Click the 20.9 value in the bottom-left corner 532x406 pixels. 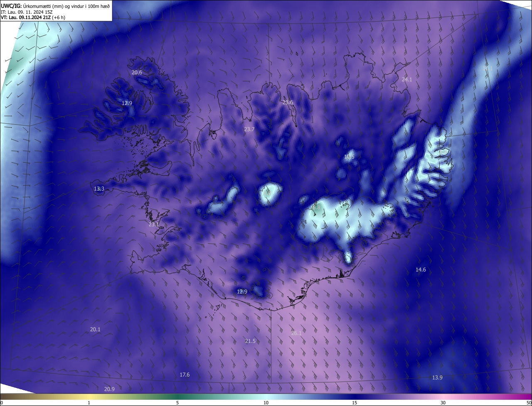(x=109, y=389)
